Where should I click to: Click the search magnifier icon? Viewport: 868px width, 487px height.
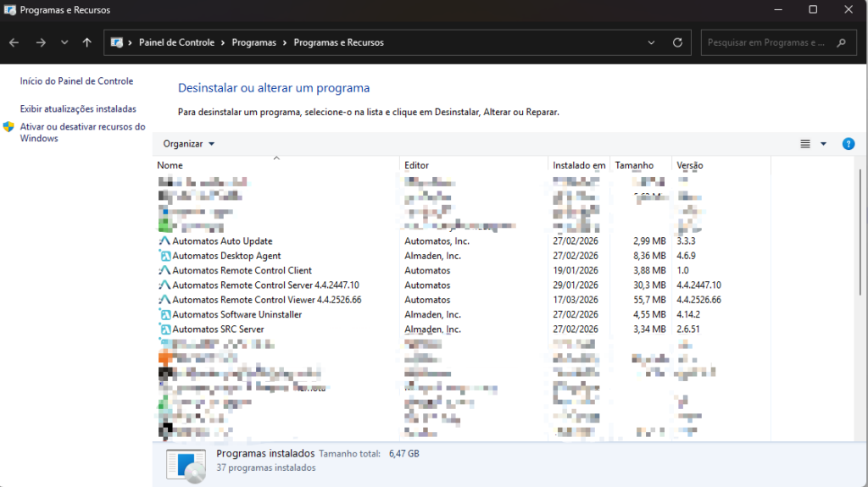pyautogui.click(x=842, y=42)
